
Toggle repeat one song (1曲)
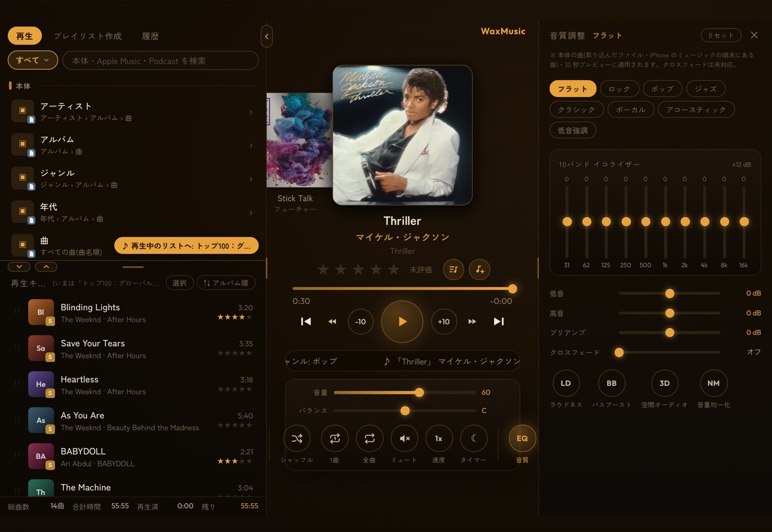point(335,438)
